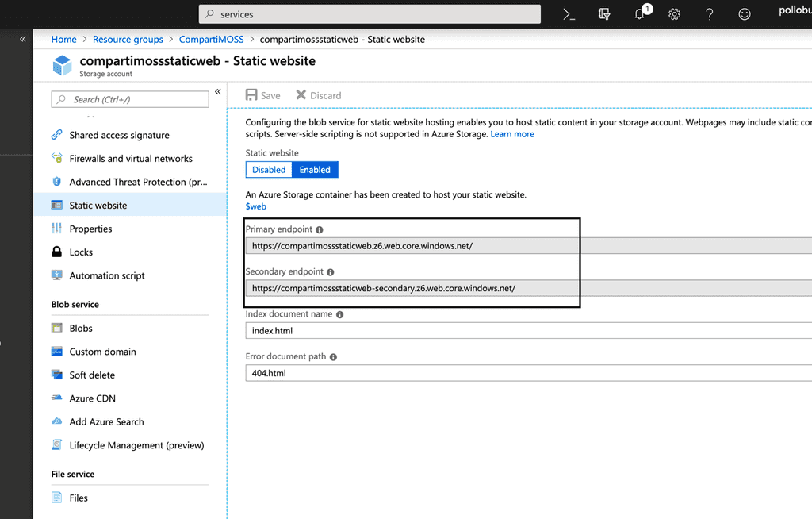Click the Secondary endpoint URL field
The height and width of the screenshot is (519, 812).
point(529,288)
